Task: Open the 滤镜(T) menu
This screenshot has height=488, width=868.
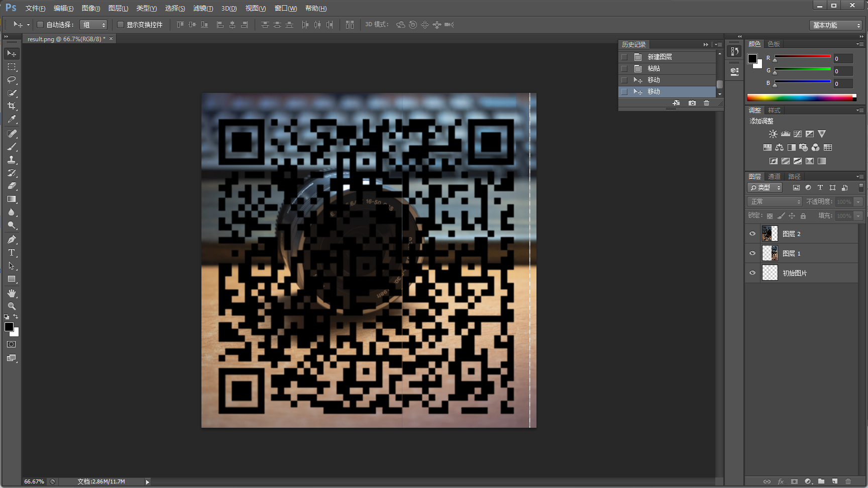Action: pos(203,9)
